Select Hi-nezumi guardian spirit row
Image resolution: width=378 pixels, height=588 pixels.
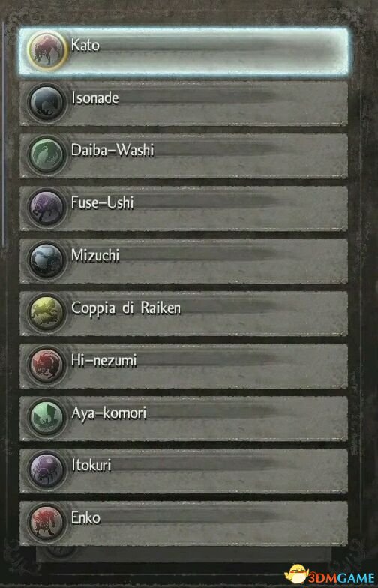(x=184, y=366)
